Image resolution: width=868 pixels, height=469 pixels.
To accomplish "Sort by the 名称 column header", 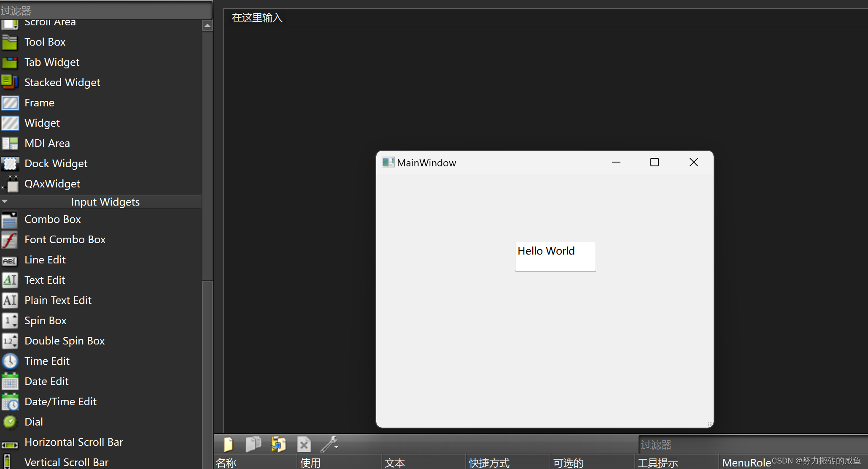I will pyautogui.click(x=256, y=463).
